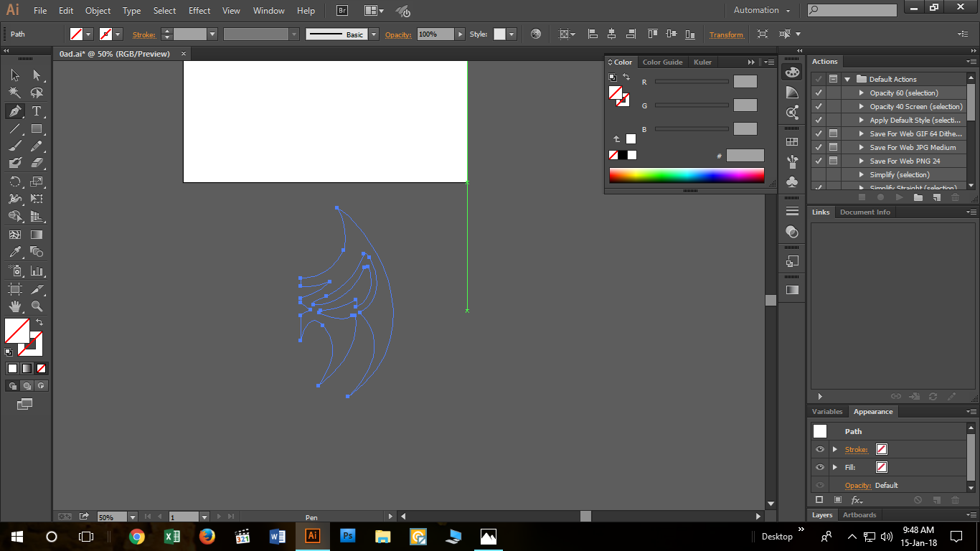Pick a color from the spectrum bar

pyautogui.click(x=686, y=175)
